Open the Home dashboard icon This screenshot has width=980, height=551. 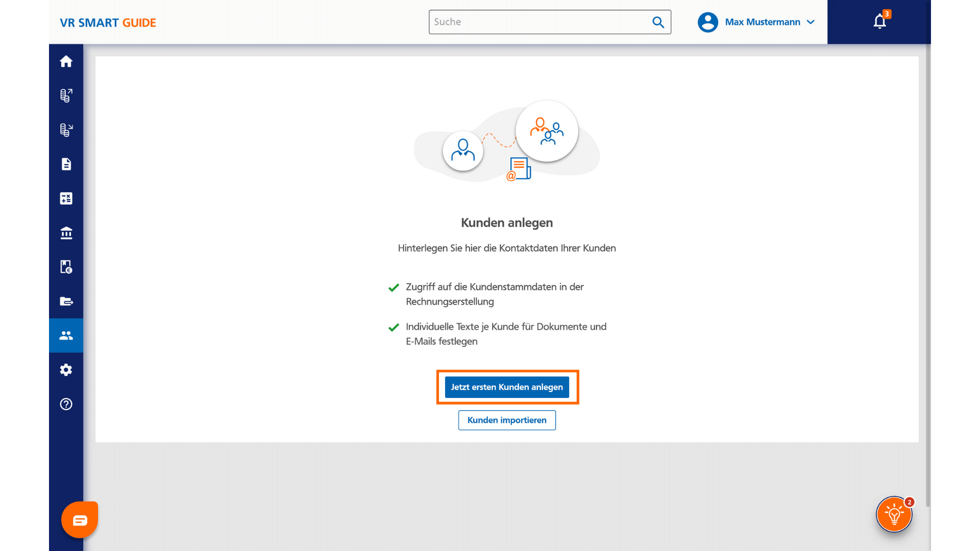[66, 61]
